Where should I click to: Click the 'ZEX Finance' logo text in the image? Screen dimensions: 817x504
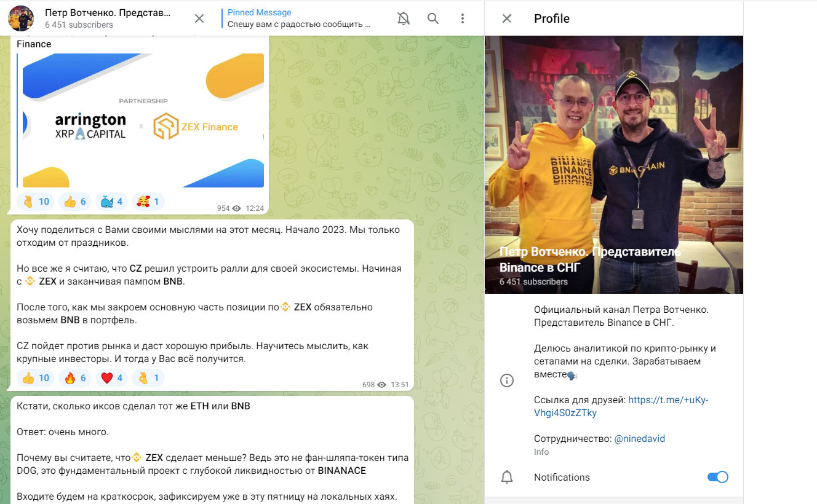(x=209, y=127)
